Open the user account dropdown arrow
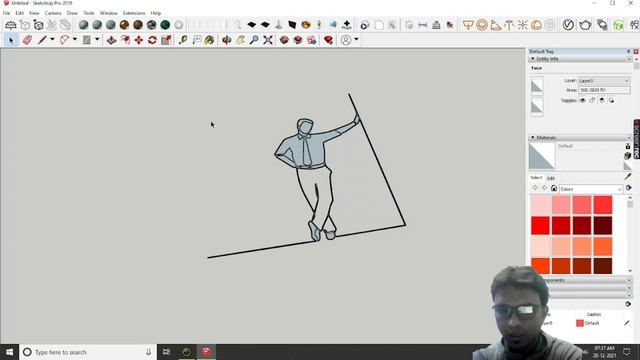Screen dimensions: 640x360 pyautogui.click(x=356, y=40)
